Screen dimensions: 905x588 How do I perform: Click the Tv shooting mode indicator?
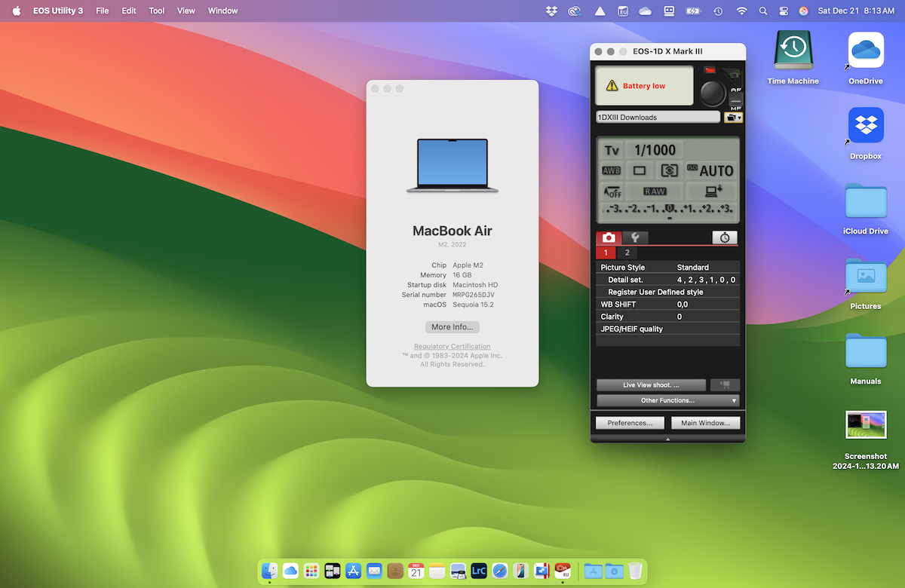pyautogui.click(x=612, y=150)
